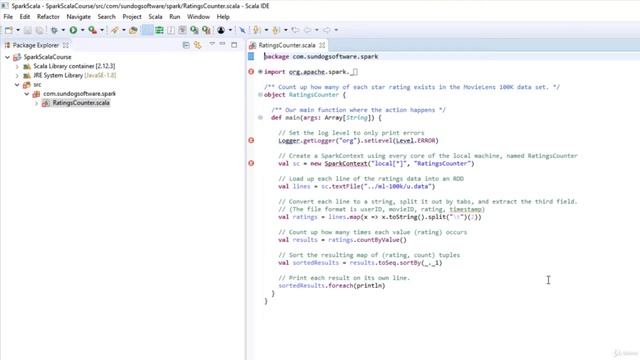Viewport: 640px width, 360px height.
Task: Collapse the com.sundogsoftware.spark package node
Action: pyautogui.click(x=27, y=94)
